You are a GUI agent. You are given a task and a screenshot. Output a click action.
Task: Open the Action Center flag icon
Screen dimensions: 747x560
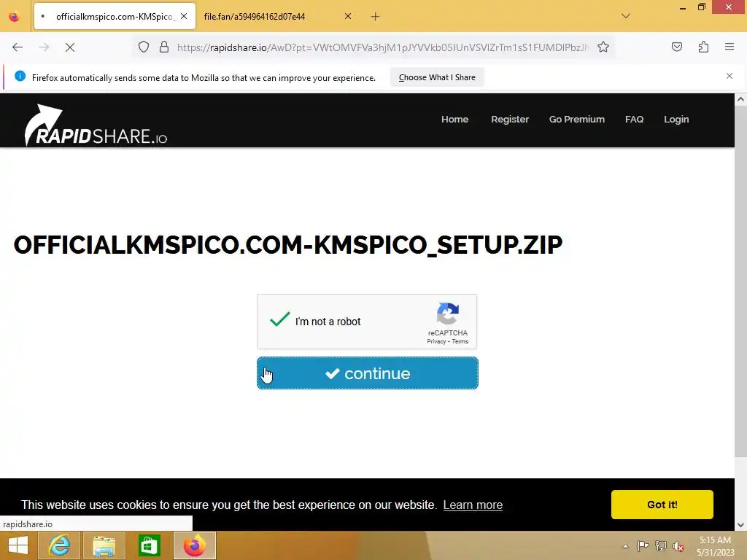click(643, 545)
